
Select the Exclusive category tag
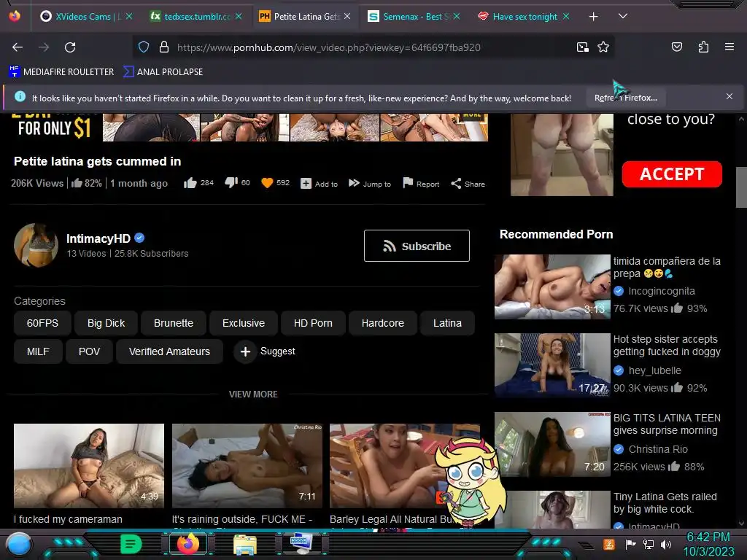point(244,323)
